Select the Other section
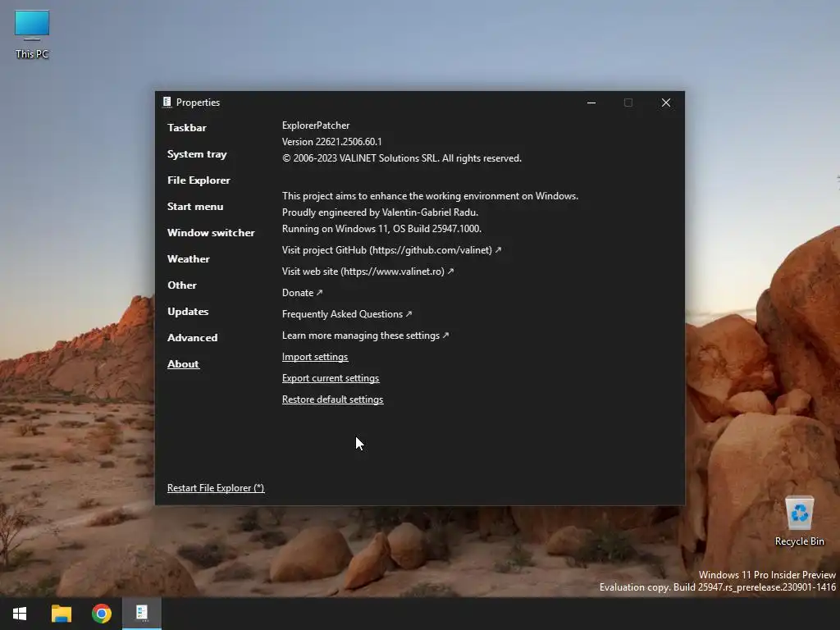840x630 pixels. (182, 285)
